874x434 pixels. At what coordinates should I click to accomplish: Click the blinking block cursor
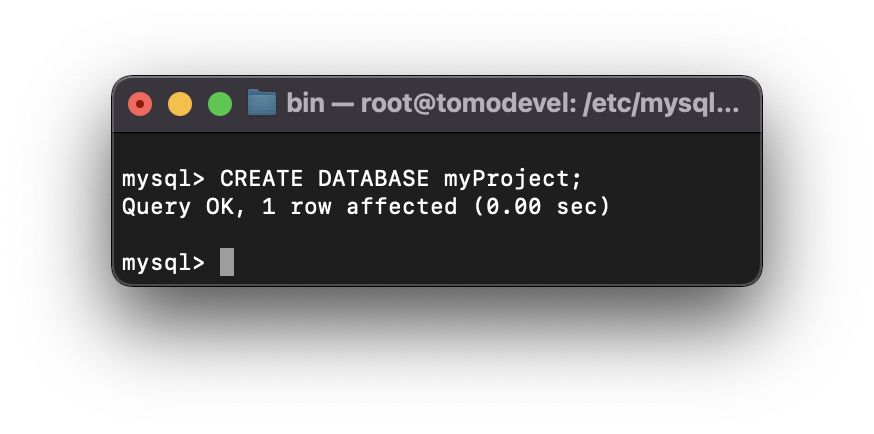pyautogui.click(x=227, y=262)
